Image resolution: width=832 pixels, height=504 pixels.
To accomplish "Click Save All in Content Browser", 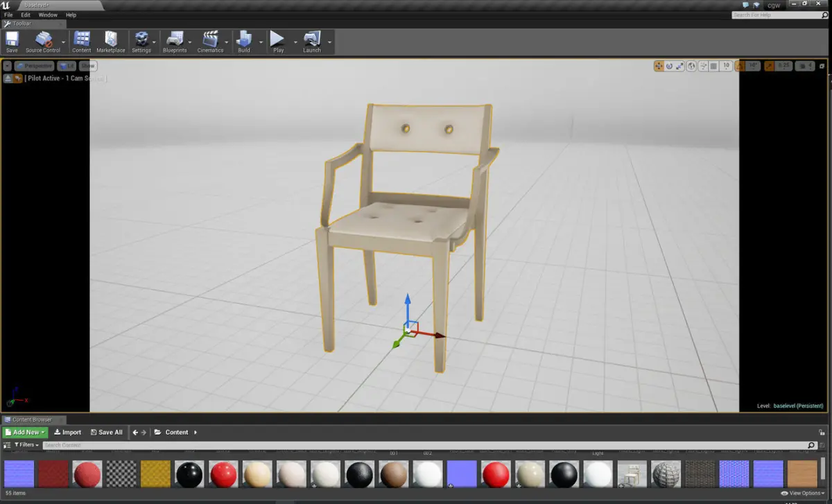I will click(107, 432).
